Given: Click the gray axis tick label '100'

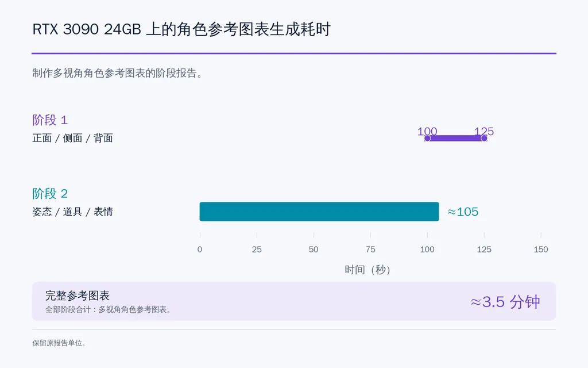Looking at the screenshot, I should 427,250.
